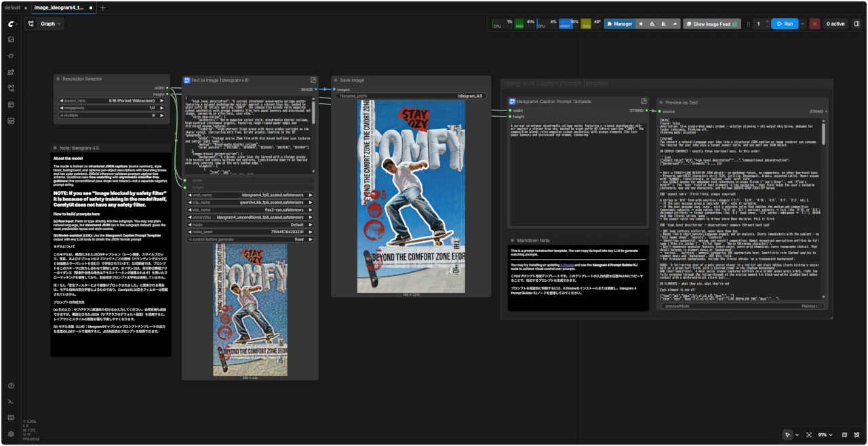Open the unet_name model combo
Image resolution: width=868 pixels, height=446 pixels.
(x=250, y=195)
